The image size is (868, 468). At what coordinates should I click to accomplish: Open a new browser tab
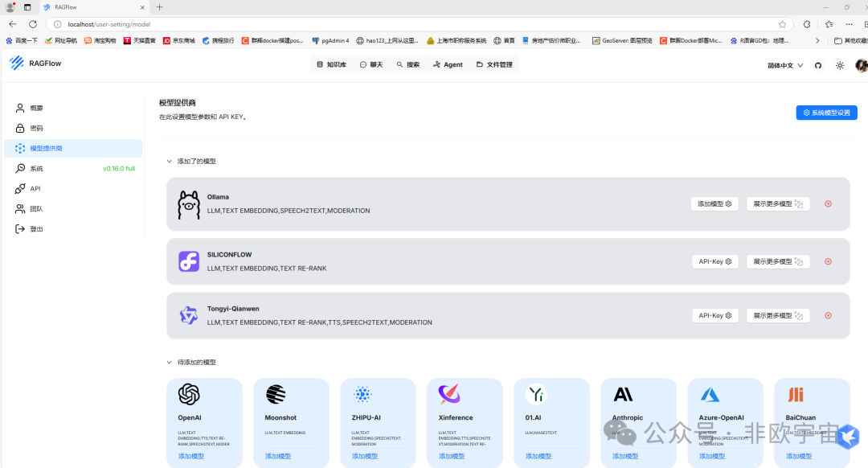pyautogui.click(x=159, y=7)
